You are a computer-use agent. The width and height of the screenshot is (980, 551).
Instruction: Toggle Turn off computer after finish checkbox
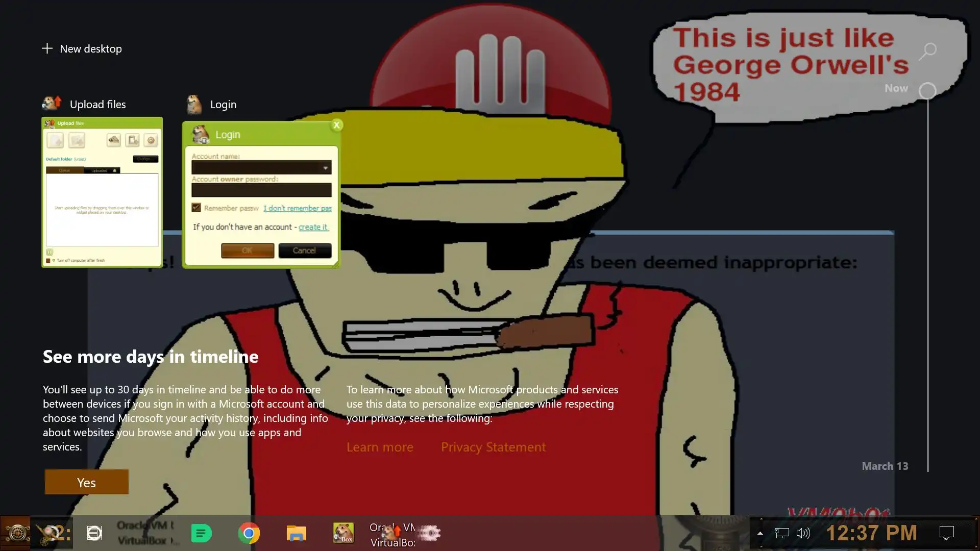click(48, 260)
